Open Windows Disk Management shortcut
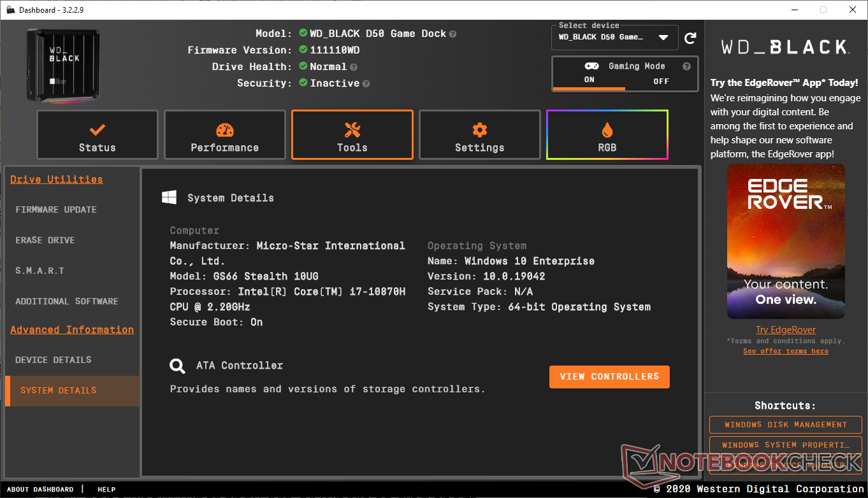 [786, 425]
